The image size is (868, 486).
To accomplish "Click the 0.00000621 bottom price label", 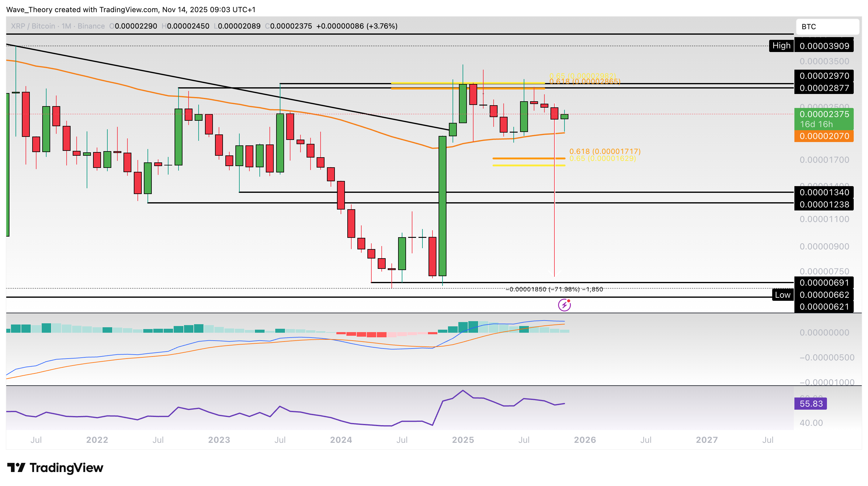I will coord(824,307).
